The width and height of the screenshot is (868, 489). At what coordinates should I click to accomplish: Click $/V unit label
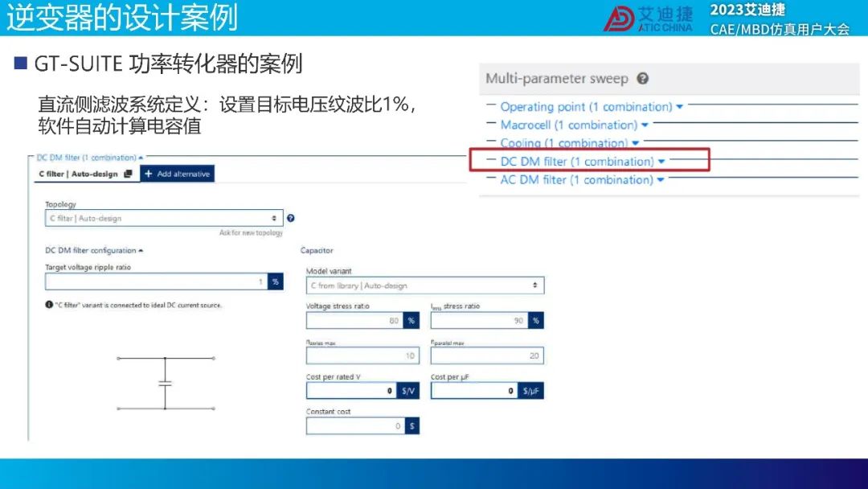408,390
